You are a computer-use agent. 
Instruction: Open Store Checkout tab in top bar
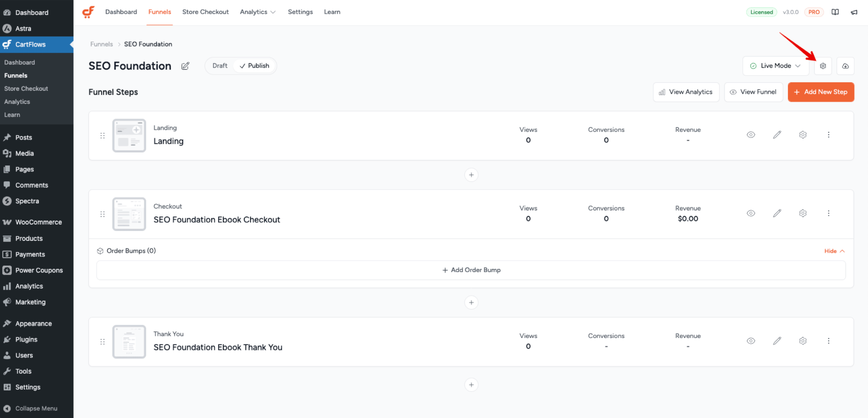tap(205, 12)
